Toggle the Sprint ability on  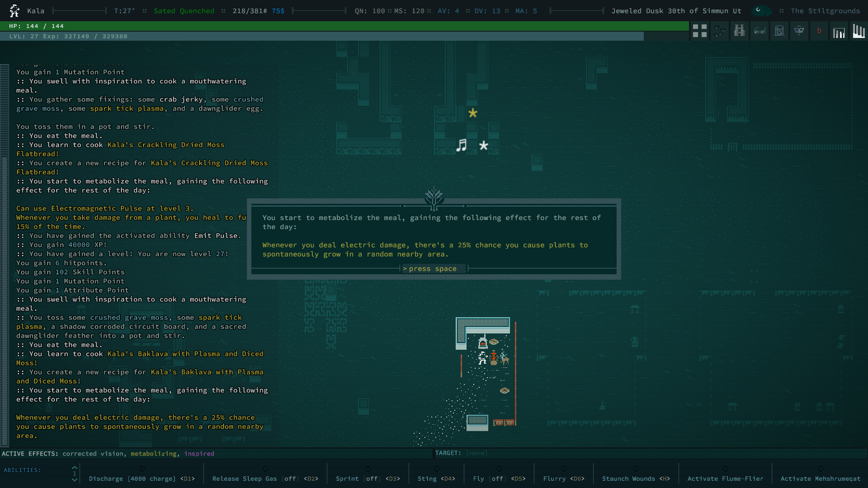tap(368, 479)
